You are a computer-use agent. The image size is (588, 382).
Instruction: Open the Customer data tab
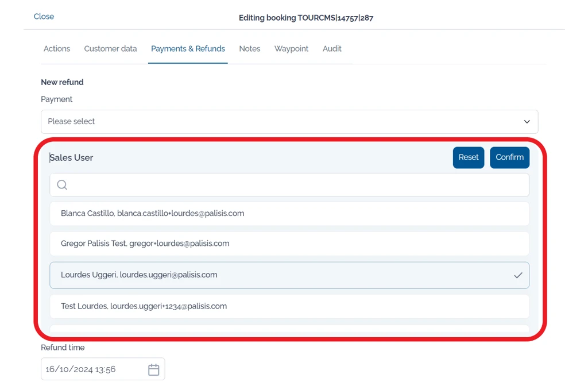coord(111,49)
